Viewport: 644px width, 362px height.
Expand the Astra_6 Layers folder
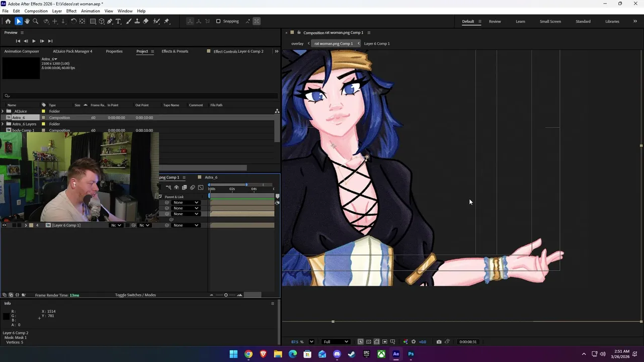click(x=3, y=124)
